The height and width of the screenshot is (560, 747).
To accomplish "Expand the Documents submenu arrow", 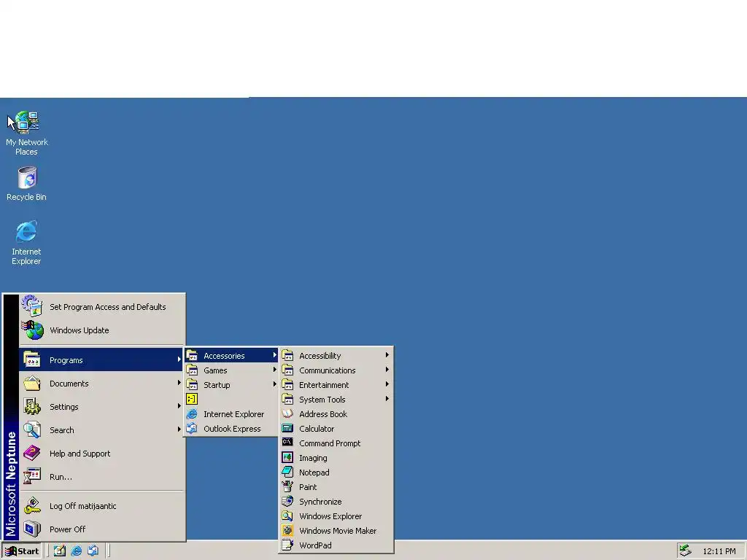I will tap(179, 383).
